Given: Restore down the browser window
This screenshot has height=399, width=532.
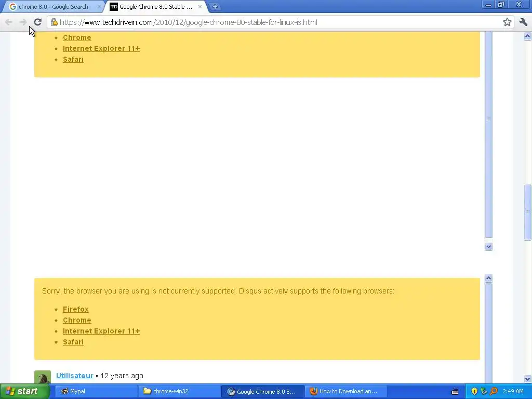Looking at the screenshot, I should [501, 4].
